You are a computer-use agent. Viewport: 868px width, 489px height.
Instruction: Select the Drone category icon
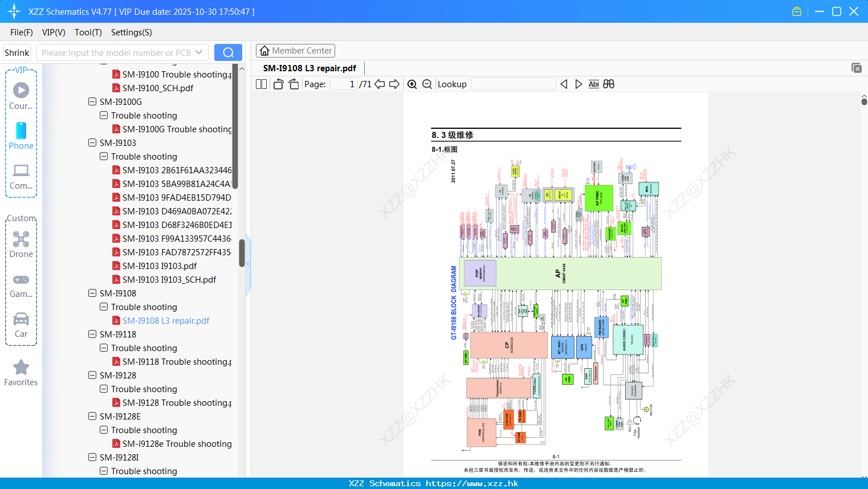pyautogui.click(x=21, y=239)
